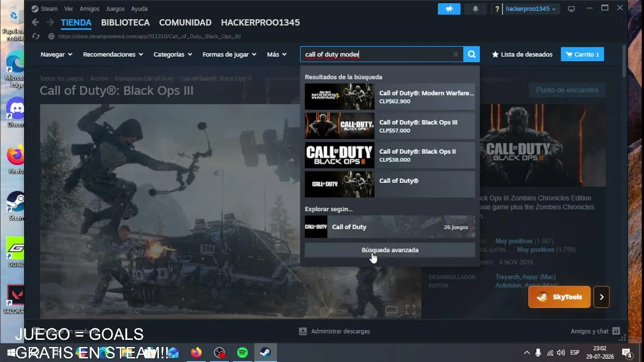Launch Big Picture mode from the monitor icon
Screen dimensions: 644x362
(571, 9)
